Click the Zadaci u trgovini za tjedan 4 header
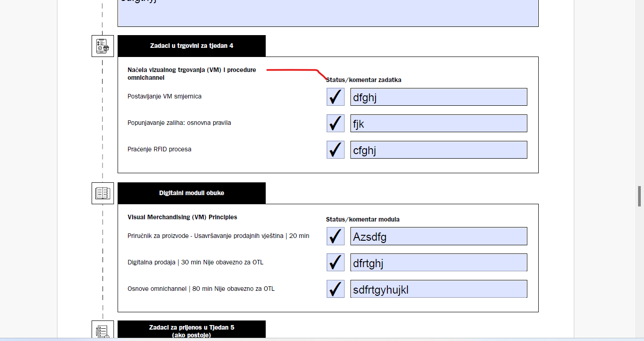 coord(191,46)
